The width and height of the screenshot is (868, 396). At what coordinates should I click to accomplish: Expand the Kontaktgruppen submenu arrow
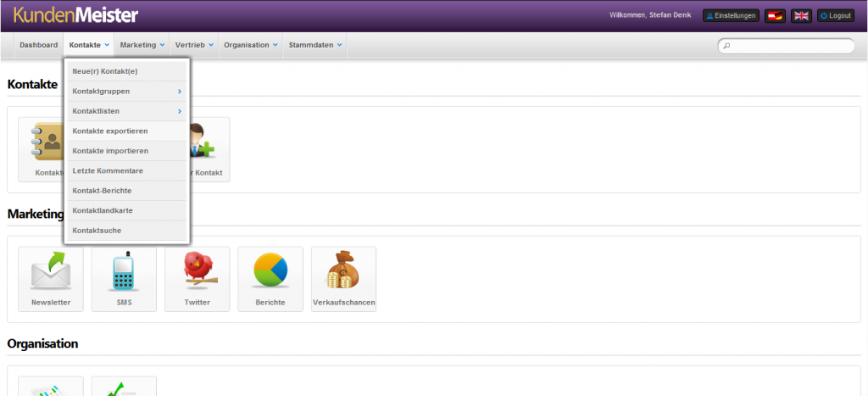click(x=180, y=92)
